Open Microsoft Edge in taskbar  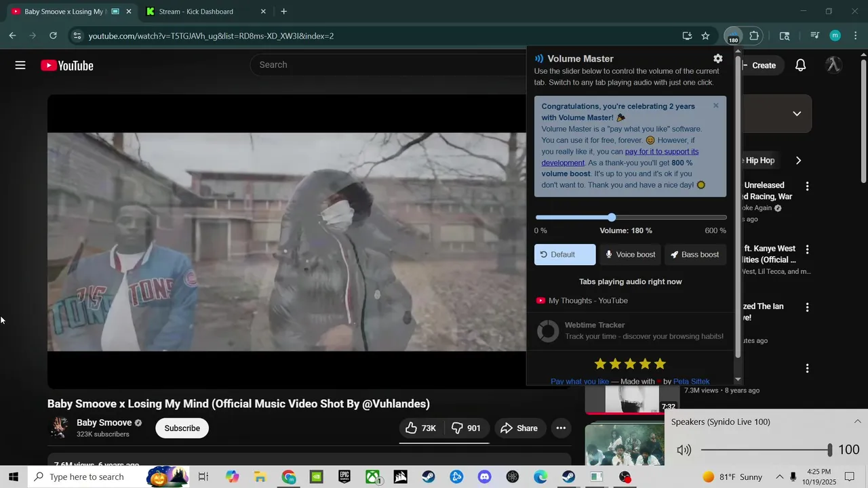540,476
